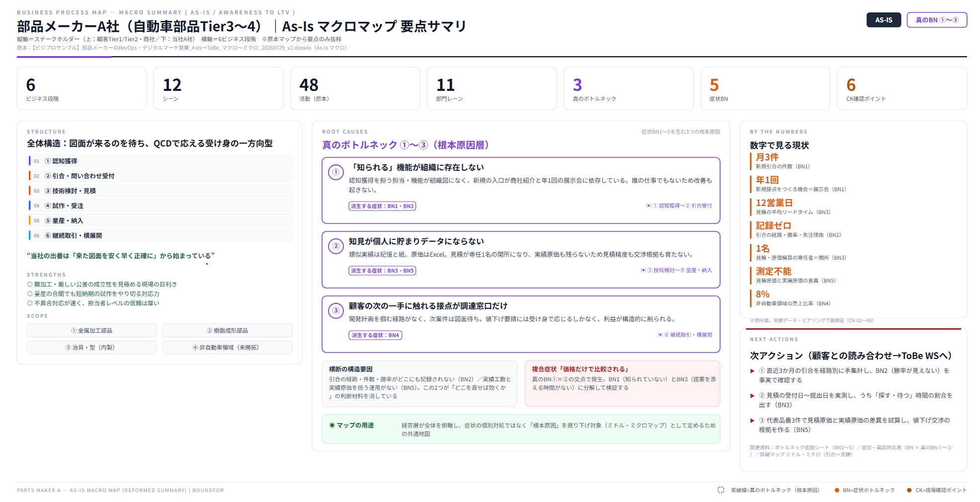Click the 横断の構造要因 box heading
The height and width of the screenshot is (502, 980).
point(351,369)
